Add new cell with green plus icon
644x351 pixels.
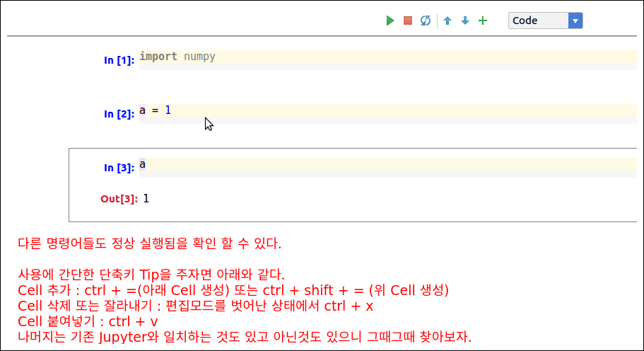tap(483, 21)
